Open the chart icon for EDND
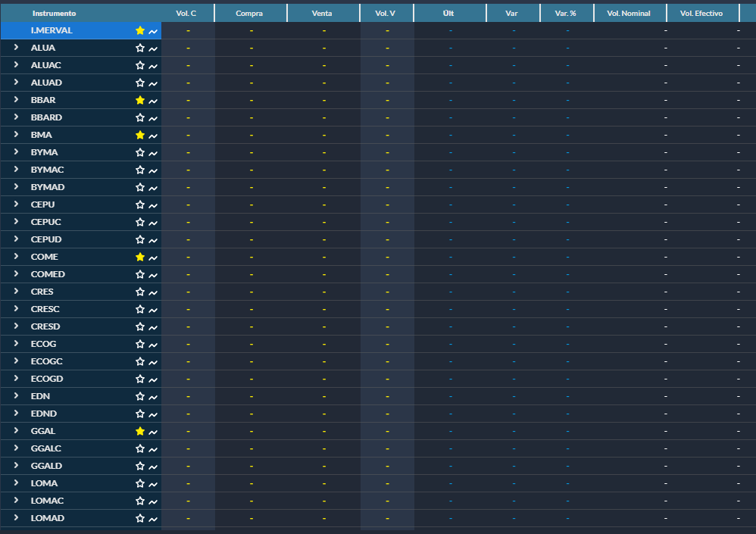The image size is (756, 534). (153, 414)
